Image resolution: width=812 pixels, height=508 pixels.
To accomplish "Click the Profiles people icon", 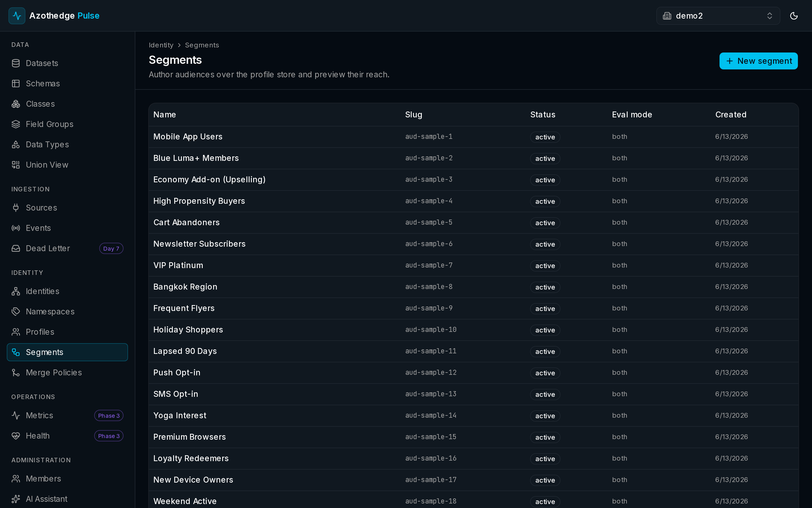I will [x=16, y=332].
